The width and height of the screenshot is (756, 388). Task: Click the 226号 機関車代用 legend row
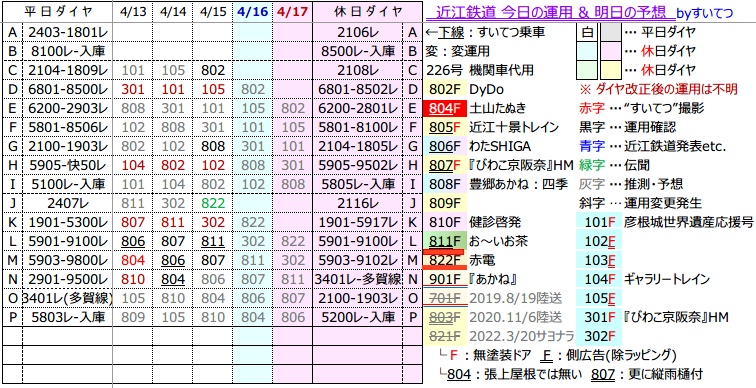(480, 70)
